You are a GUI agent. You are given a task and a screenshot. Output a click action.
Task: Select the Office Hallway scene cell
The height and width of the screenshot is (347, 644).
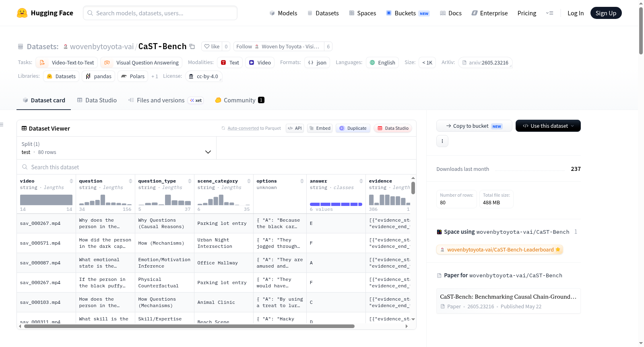[224, 263]
